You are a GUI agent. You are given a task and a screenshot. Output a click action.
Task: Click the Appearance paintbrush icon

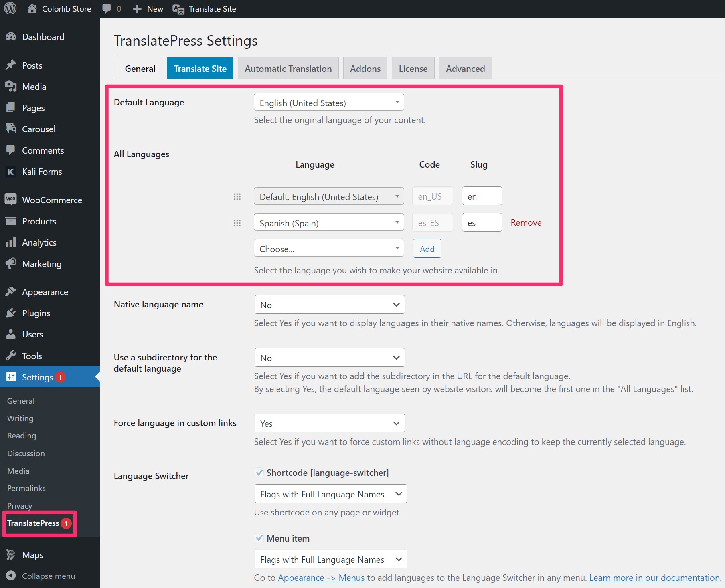click(11, 291)
